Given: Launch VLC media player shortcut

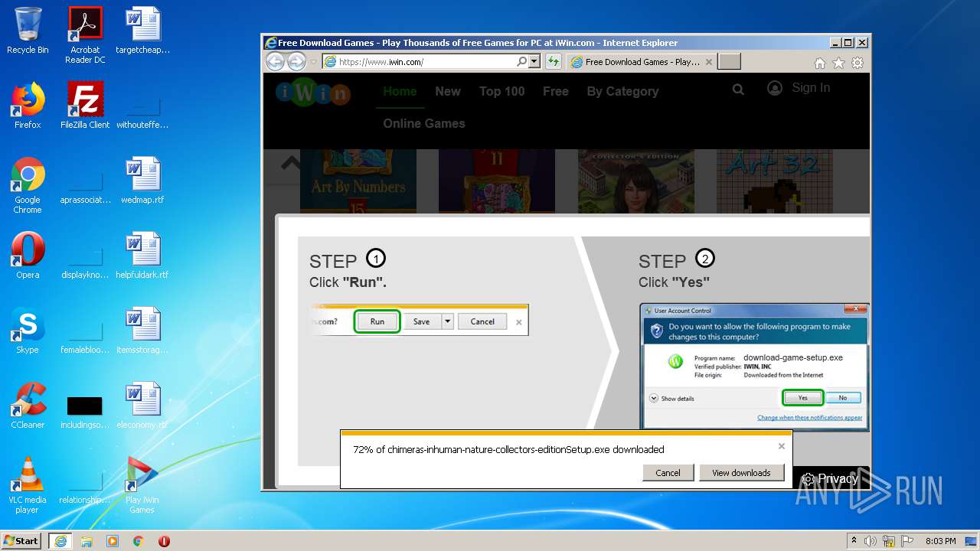Looking at the screenshot, I should [28, 485].
